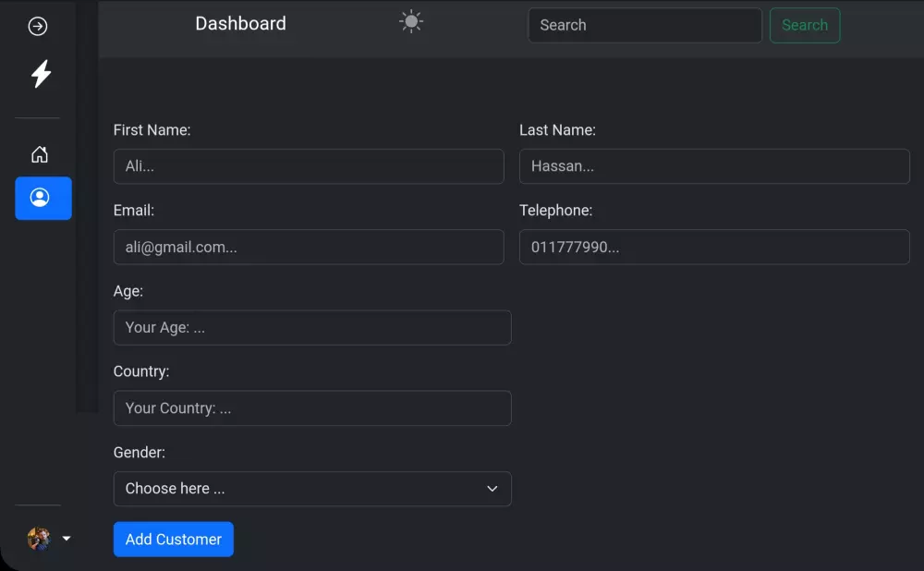Select the Your Age input box

(312, 327)
